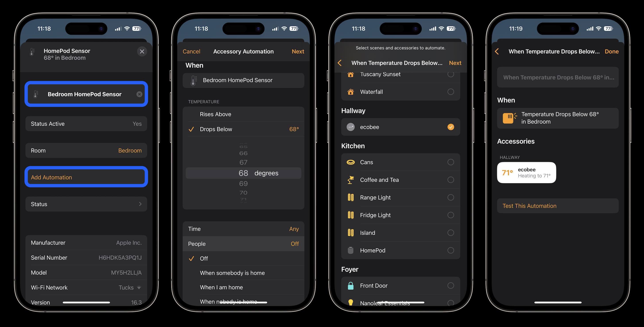The width and height of the screenshot is (644, 327).
Task: Click the HomePod speaker icon in Kitchen
Action: 350,250
